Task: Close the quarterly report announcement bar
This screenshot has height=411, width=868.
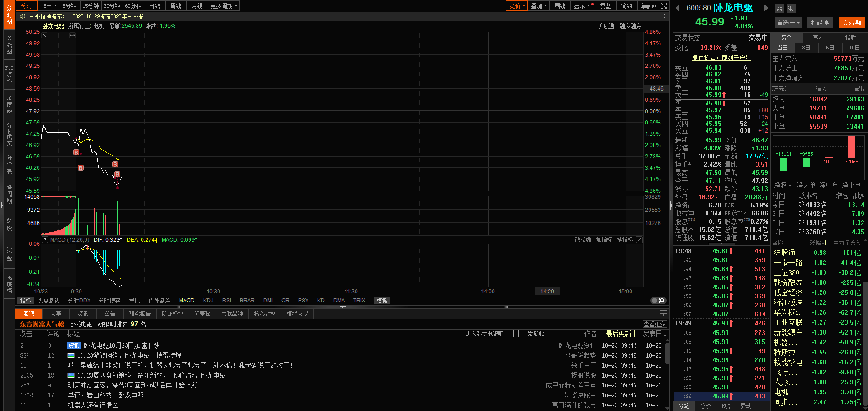Action: pos(663,16)
